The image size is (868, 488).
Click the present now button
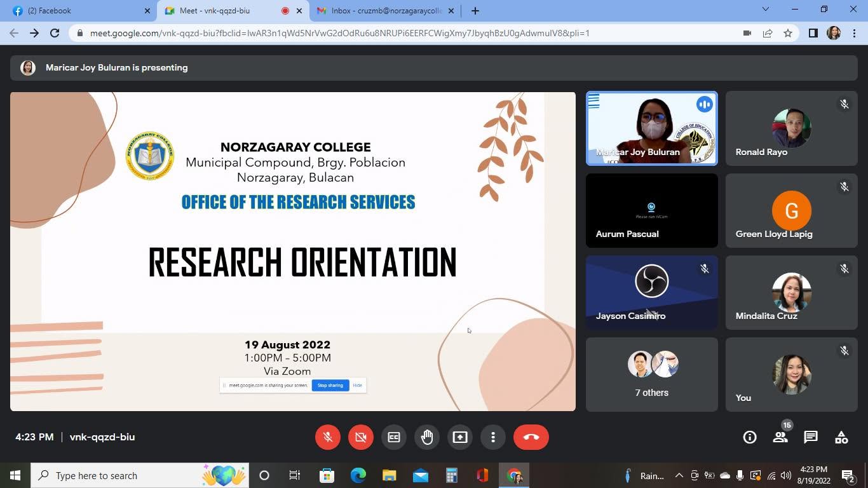click(x=460, y=437)
